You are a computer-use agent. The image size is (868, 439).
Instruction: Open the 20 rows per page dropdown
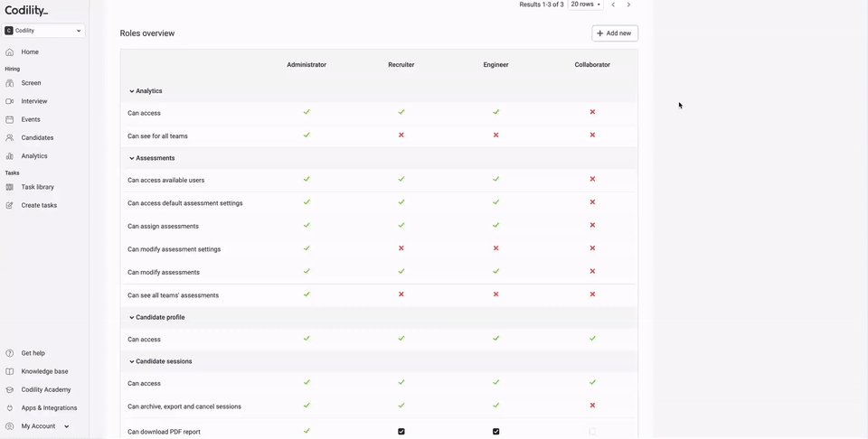click(x=586, y=5)
